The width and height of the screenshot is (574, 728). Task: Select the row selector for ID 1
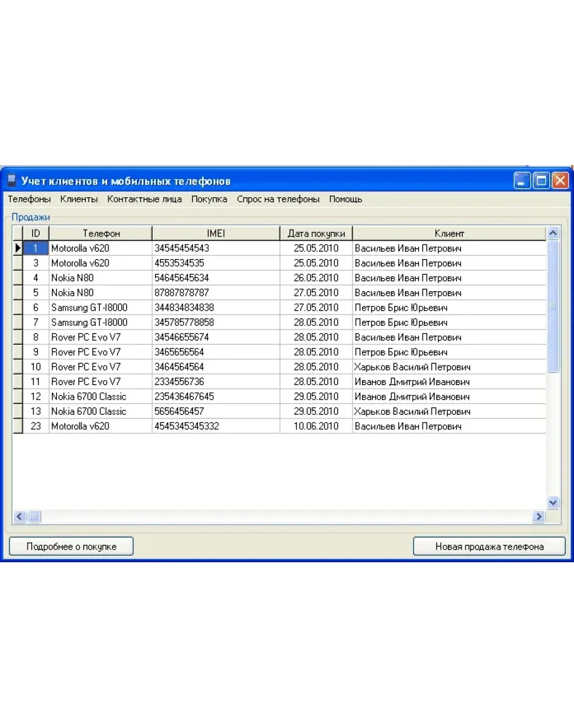point(18,248)
